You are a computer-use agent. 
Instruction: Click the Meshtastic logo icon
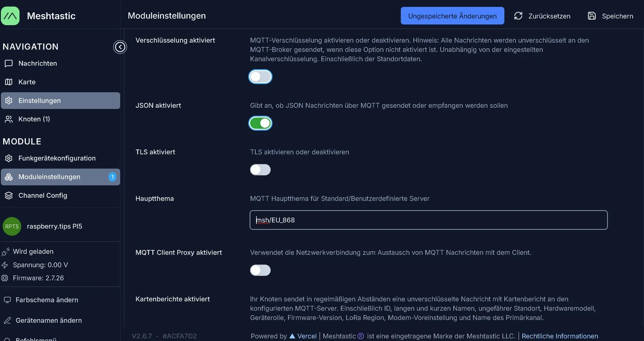[10, 16]
